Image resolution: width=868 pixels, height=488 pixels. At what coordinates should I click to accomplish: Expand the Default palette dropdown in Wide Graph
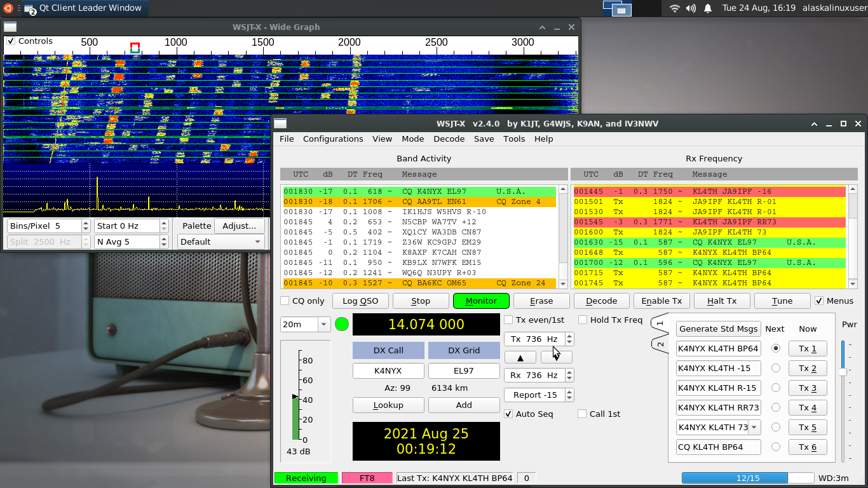[221, 242]
